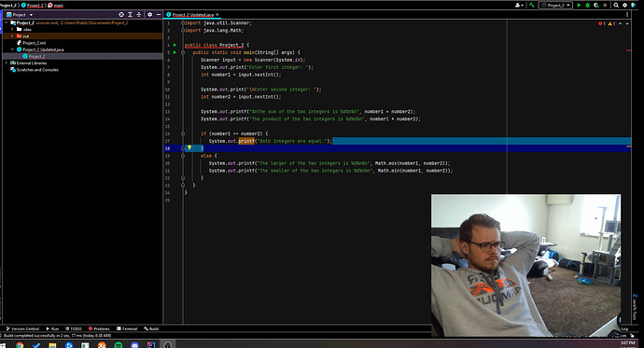
Task: Open the Project view selector dropdown
Action: (20, 14)
